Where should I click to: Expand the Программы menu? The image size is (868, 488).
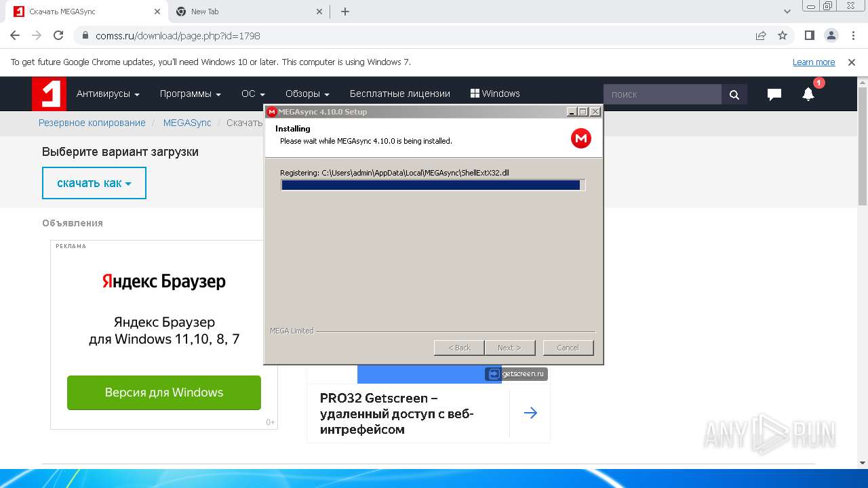[x=191, y=94]
